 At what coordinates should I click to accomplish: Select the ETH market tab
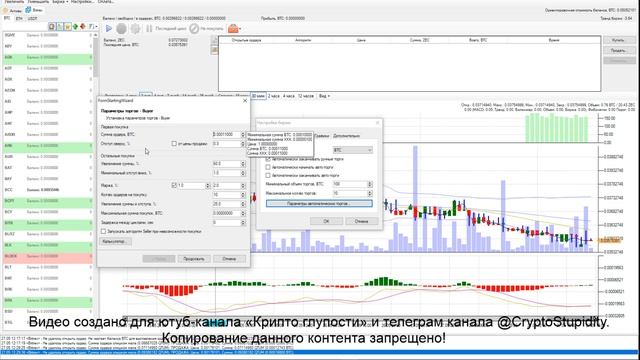pyautogui.click(x=19, y=18)
